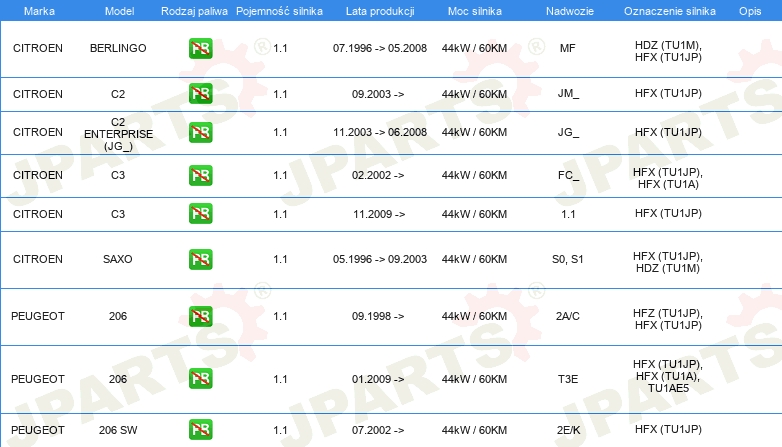Screen dimensions: 782x447
Task: Select the 206 SW model cell
Action: 118,430
